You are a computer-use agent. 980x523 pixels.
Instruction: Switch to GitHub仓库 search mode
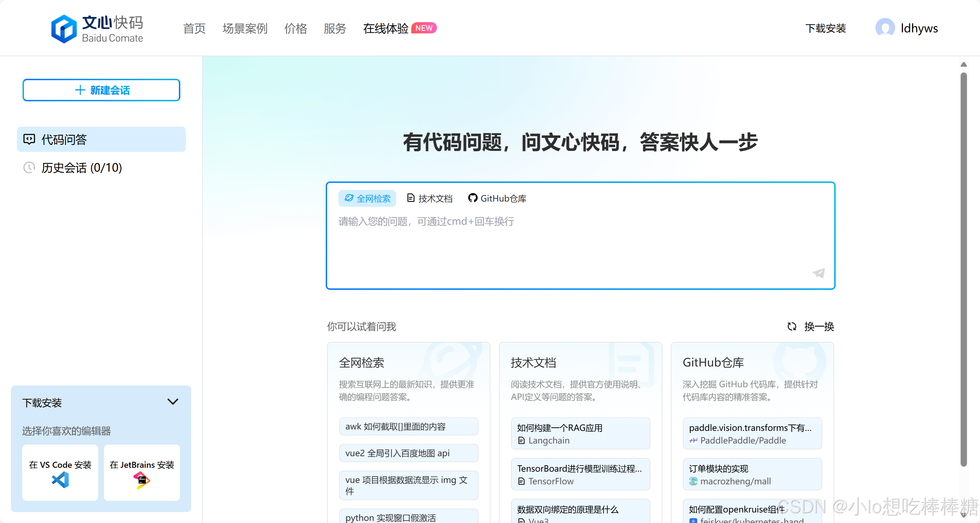coord(497,198)
